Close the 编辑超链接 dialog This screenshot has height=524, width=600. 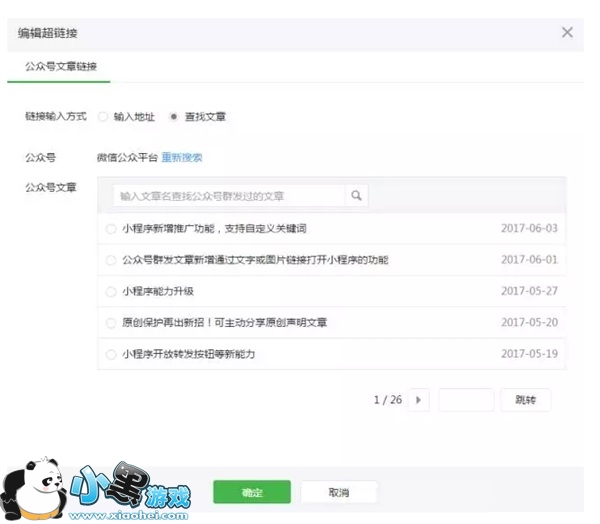(567, 32)
